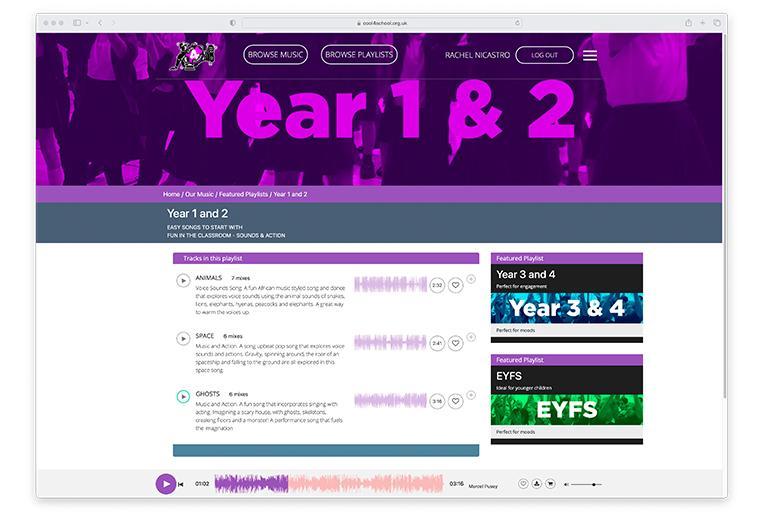Reload the page from the address bar

[x=517, y=23]
